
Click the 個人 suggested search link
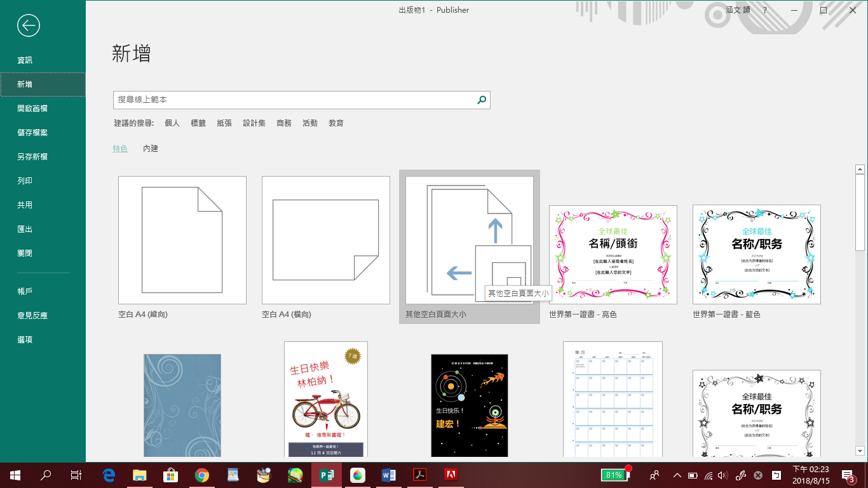(172, 123)
